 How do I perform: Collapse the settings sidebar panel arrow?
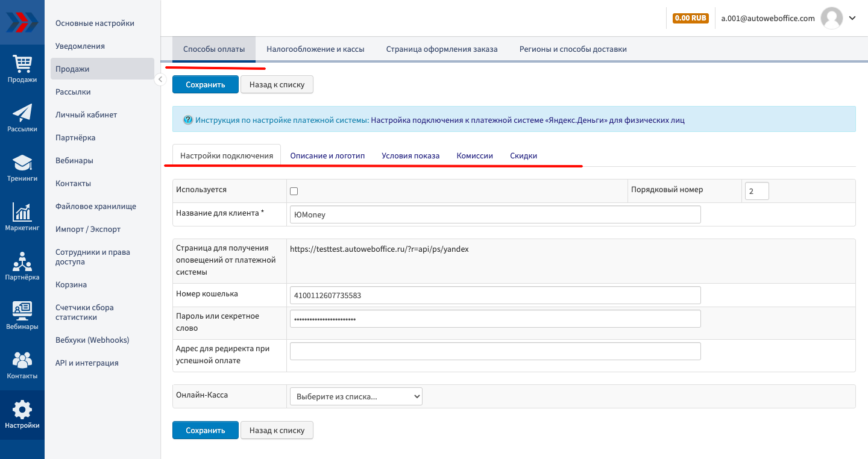[160, 80]
